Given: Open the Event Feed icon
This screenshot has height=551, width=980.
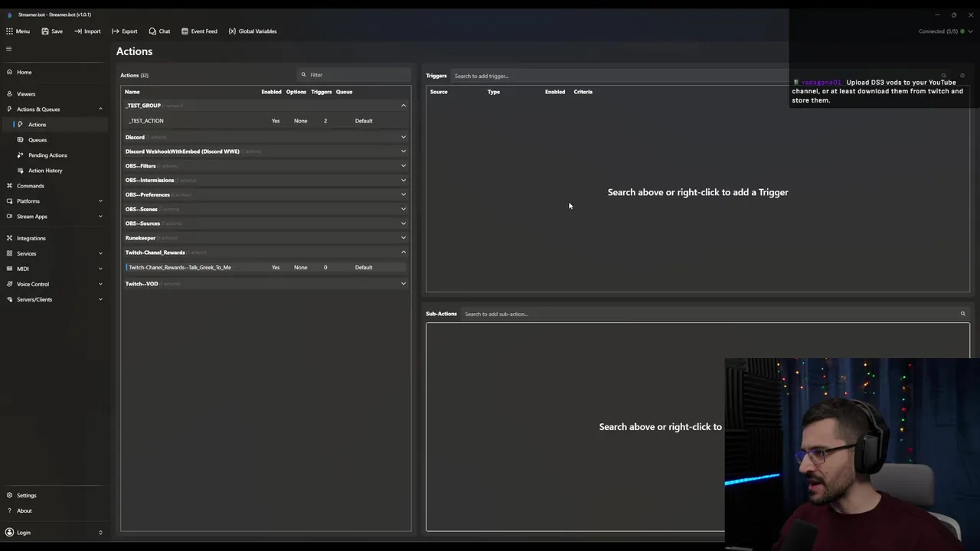Looking at the screenshot, I should (185, 31).
